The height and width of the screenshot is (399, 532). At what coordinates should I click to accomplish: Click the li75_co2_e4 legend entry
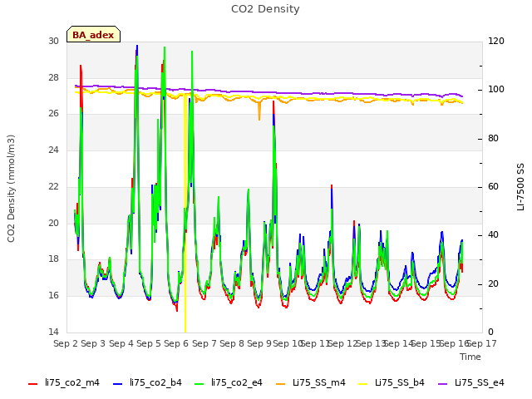tap(229, 383)
